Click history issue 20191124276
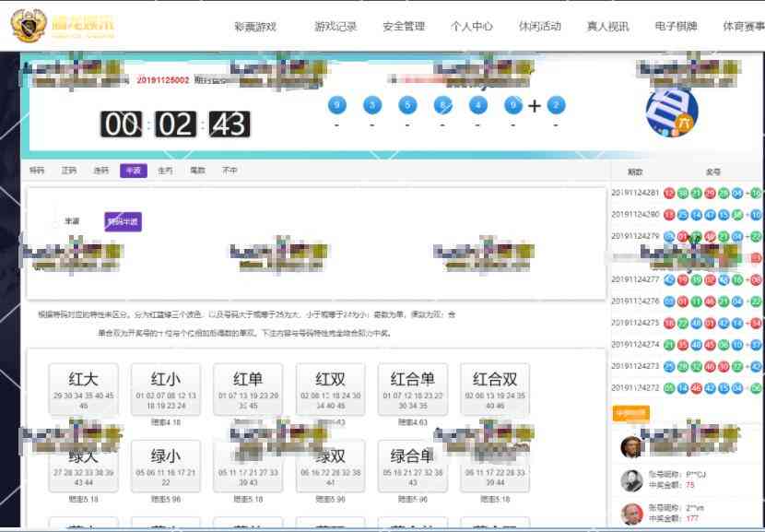765x532 pixels. tap(635, 301)
